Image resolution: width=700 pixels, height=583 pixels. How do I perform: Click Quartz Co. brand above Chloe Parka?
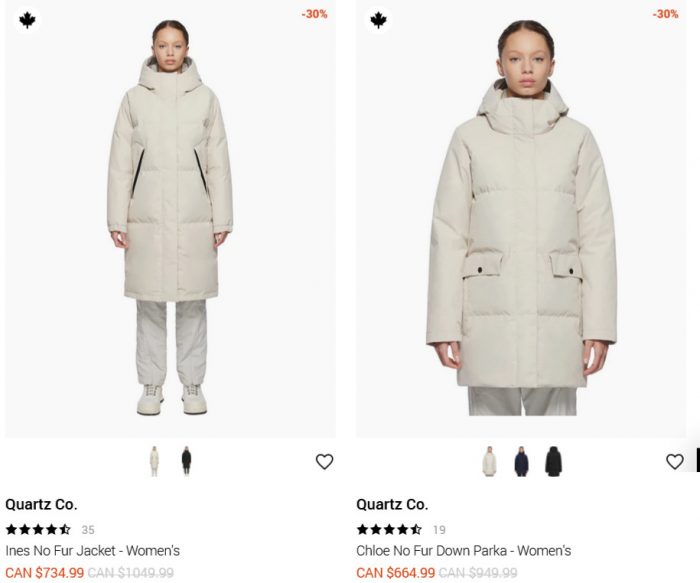(392, 504)
